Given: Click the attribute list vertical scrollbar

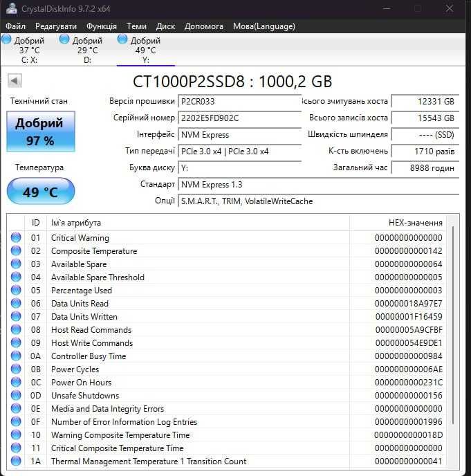Looking at the screenshot, I should click(452, 324).
